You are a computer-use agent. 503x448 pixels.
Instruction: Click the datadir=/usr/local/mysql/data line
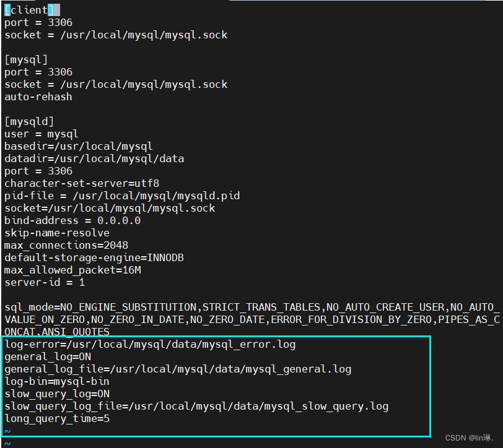(94, 158)
